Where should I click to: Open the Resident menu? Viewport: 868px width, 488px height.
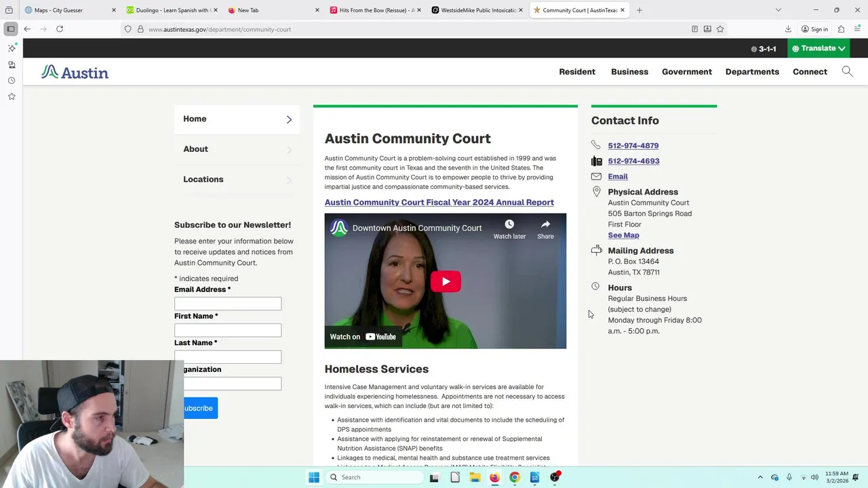coord(577,72)
